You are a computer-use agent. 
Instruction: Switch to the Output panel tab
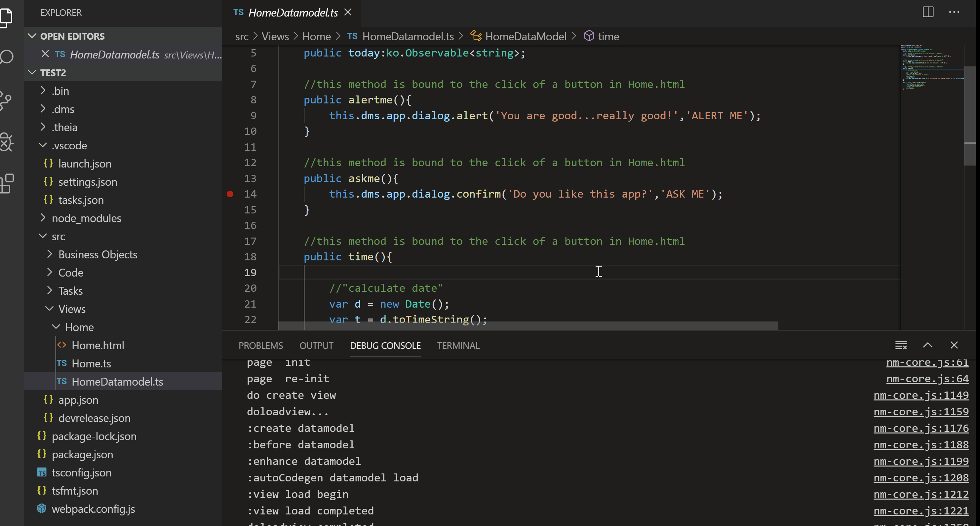tap(316, 345)
